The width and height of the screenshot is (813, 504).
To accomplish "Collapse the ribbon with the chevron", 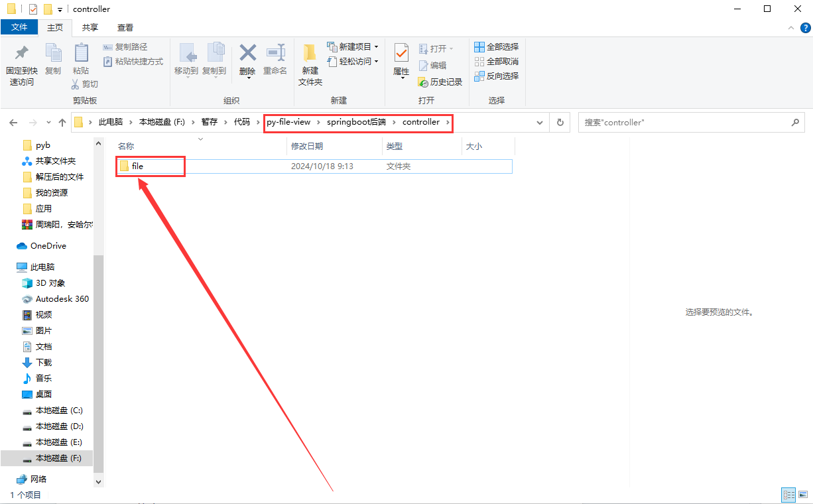I will (790, 28).
